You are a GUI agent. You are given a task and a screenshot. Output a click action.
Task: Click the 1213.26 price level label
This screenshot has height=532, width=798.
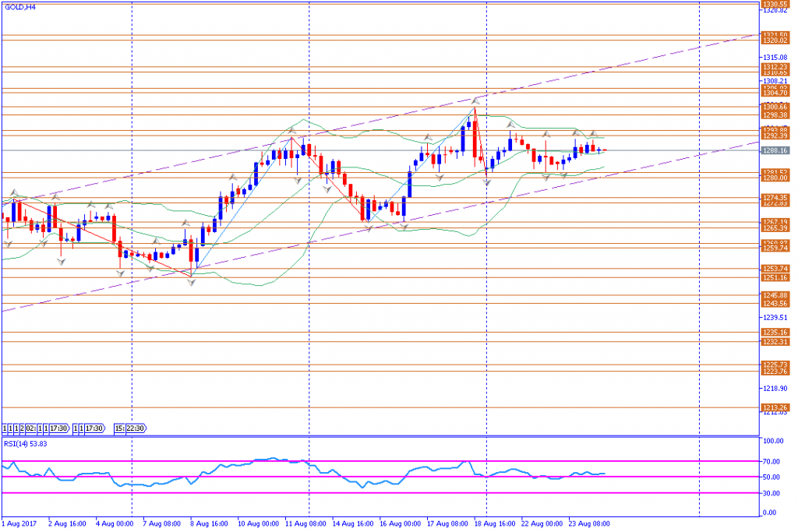click(775, 408)
